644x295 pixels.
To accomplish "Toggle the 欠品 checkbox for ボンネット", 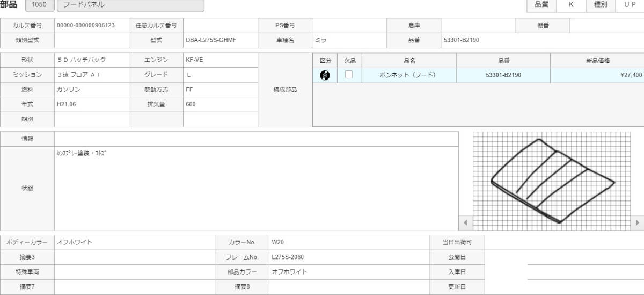I will (349, 75).
